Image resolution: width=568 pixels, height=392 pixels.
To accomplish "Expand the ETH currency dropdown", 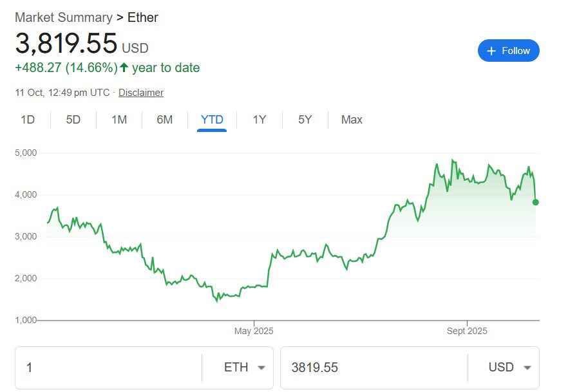I will 245,368.
